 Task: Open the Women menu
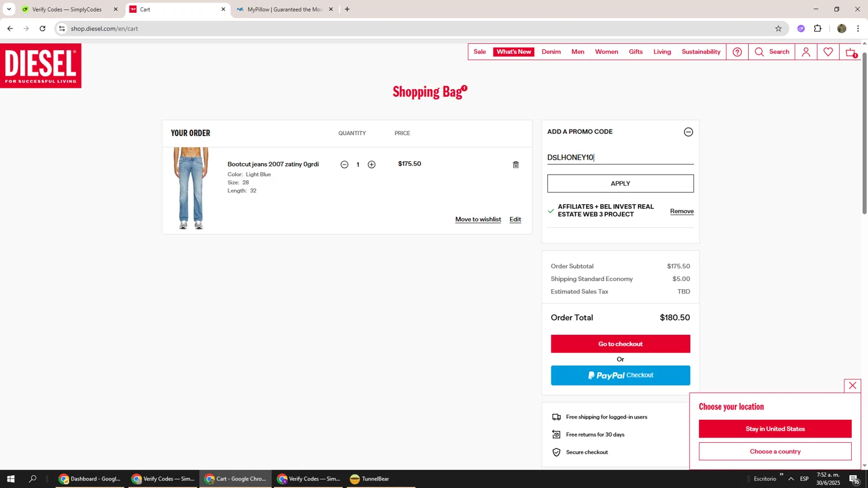[x=606, y=52]
